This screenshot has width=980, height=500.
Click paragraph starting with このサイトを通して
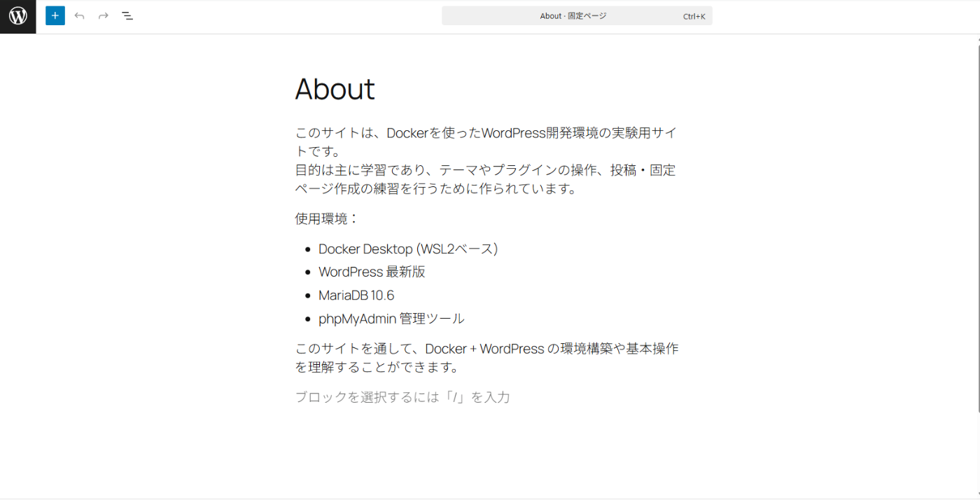coord(487,358)
